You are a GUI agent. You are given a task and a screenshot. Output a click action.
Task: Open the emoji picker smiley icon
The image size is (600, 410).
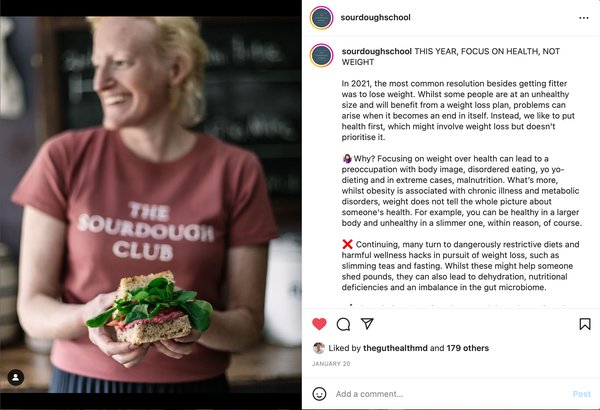pyautogui.click(x=319, y=394)
